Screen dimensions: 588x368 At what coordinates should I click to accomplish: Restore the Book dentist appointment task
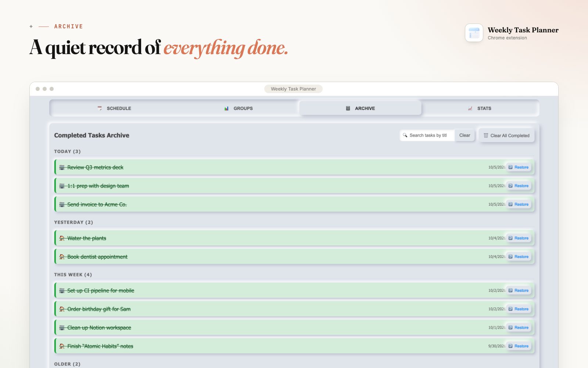519,257
